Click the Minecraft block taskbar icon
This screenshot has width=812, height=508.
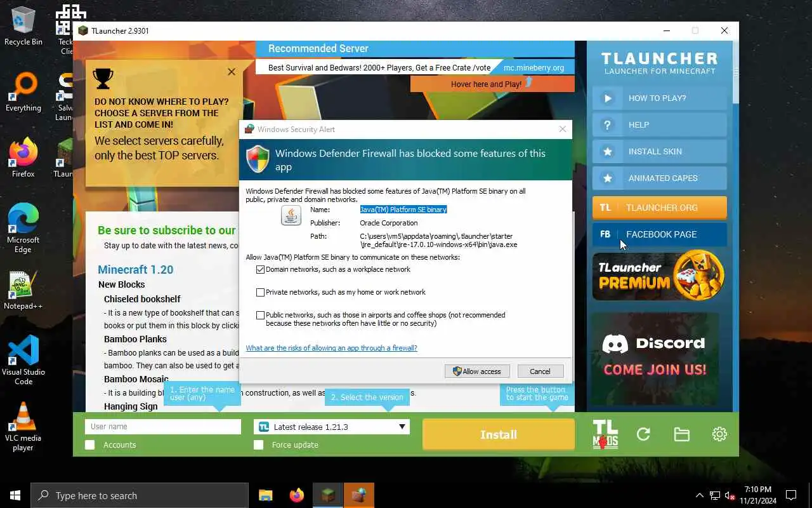(x=328, y=495)
